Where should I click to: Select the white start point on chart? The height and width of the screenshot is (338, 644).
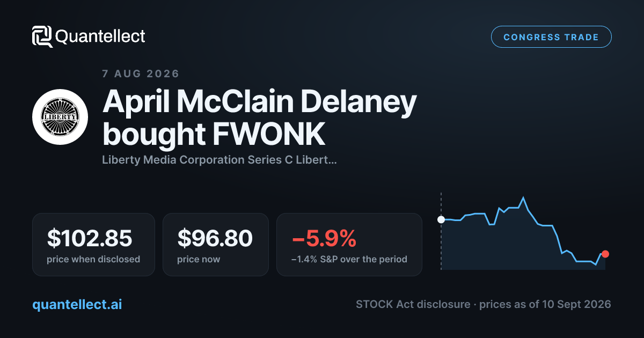pos(441,219)
